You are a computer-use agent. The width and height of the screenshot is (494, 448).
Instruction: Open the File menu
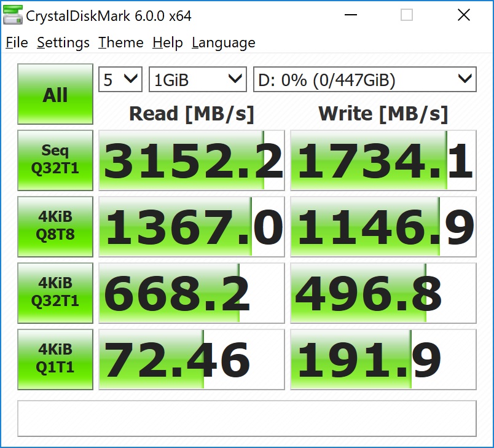pos(17,42)
